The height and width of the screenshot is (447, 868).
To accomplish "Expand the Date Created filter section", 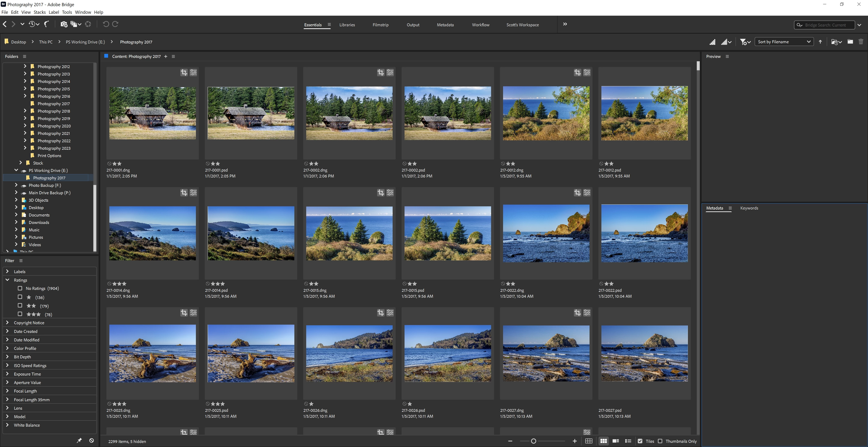I will point(7,331).
